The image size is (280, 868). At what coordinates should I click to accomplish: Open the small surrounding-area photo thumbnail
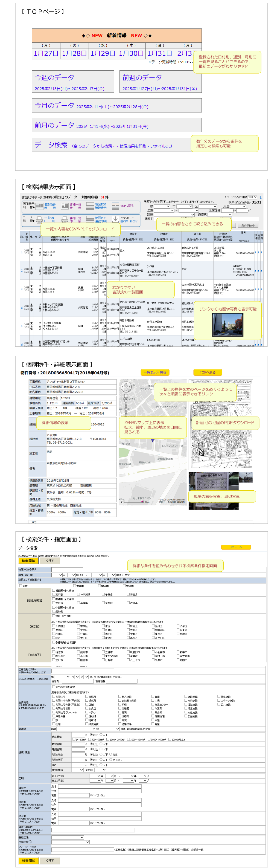pos(245,477)
